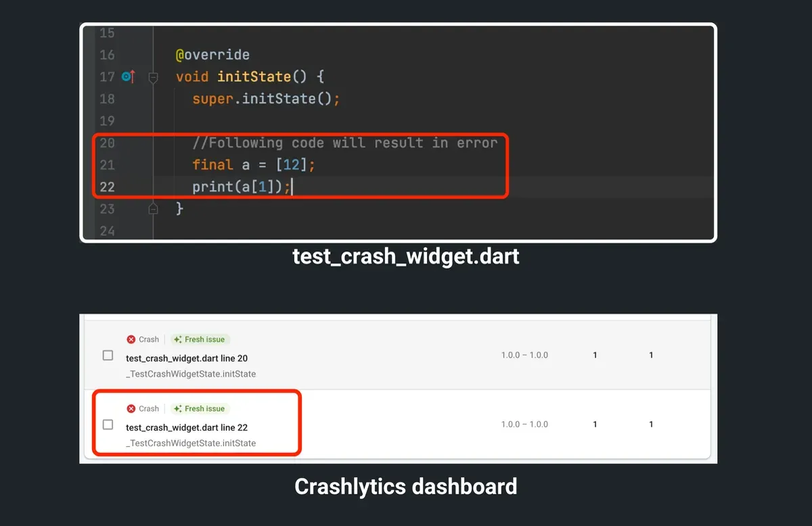Click line number 20 in the editor gutter
Screen dimensions: 812x526
[108, 143]
